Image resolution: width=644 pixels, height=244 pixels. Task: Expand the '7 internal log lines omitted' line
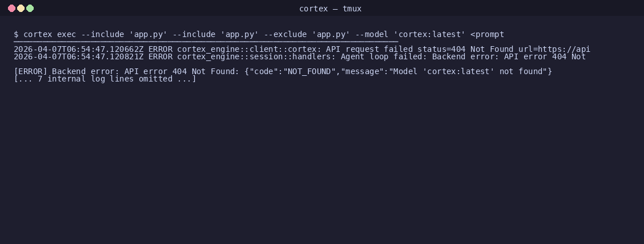(104, 79)
